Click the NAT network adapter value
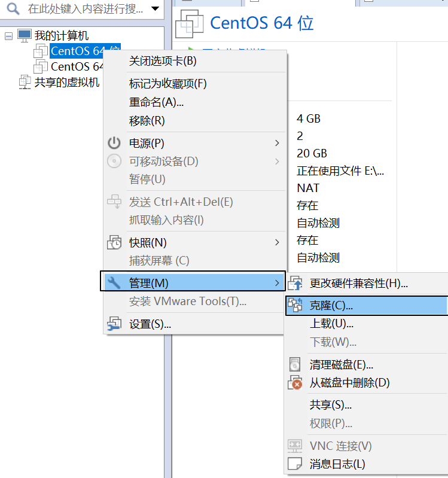 tap(308, 188)
